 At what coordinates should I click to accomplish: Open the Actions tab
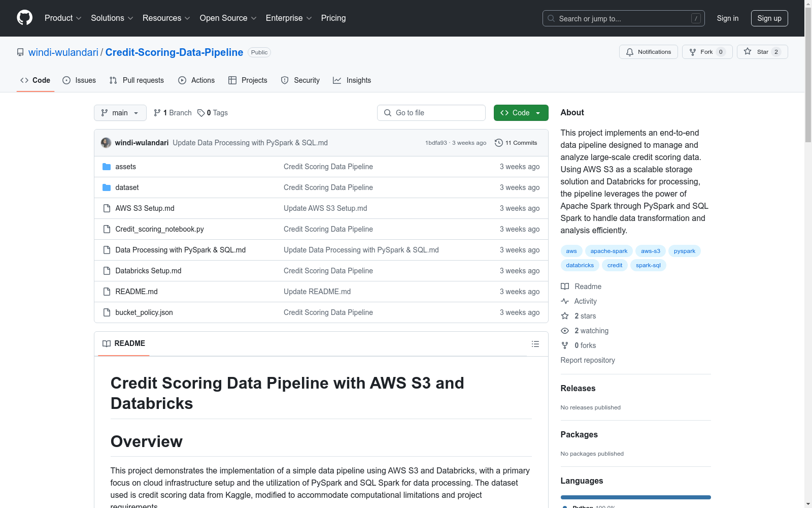196,80
